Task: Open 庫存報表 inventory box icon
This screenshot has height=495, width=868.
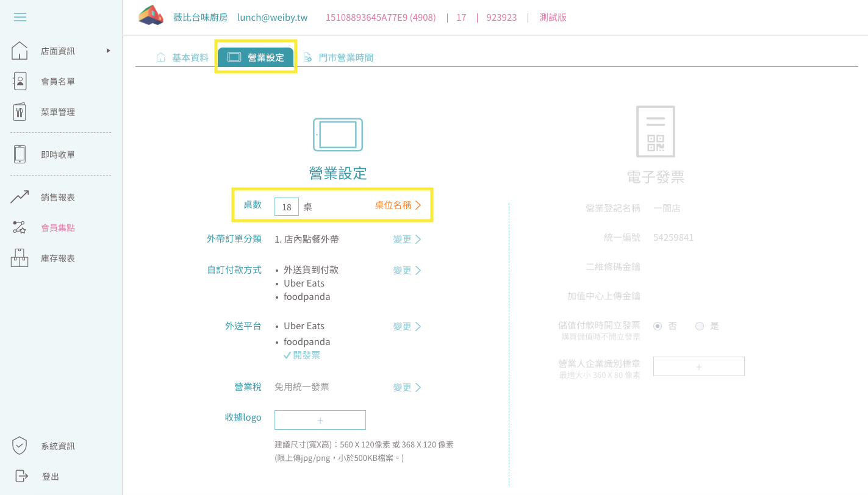Action: [x=20, y=258]
